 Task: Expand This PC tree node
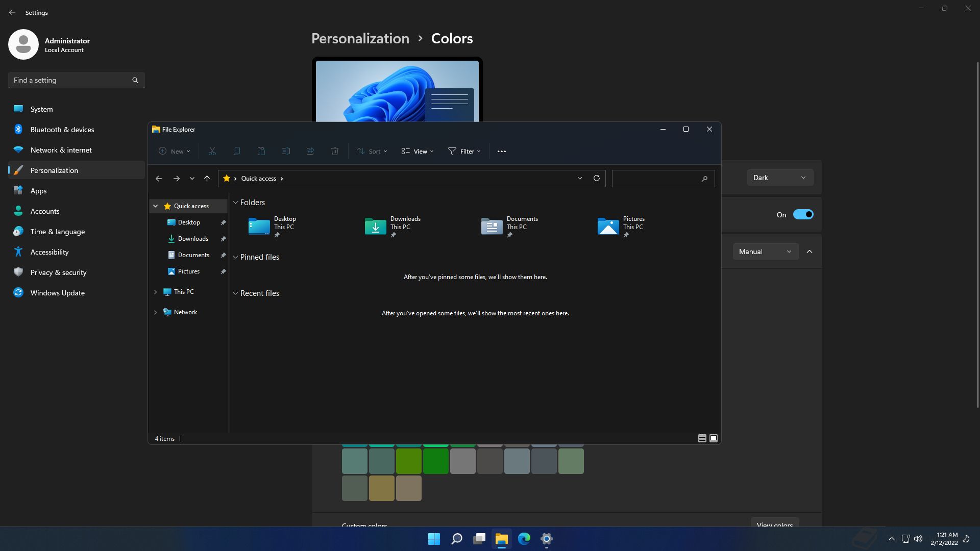pyautogui.click(x=155, y=292)
